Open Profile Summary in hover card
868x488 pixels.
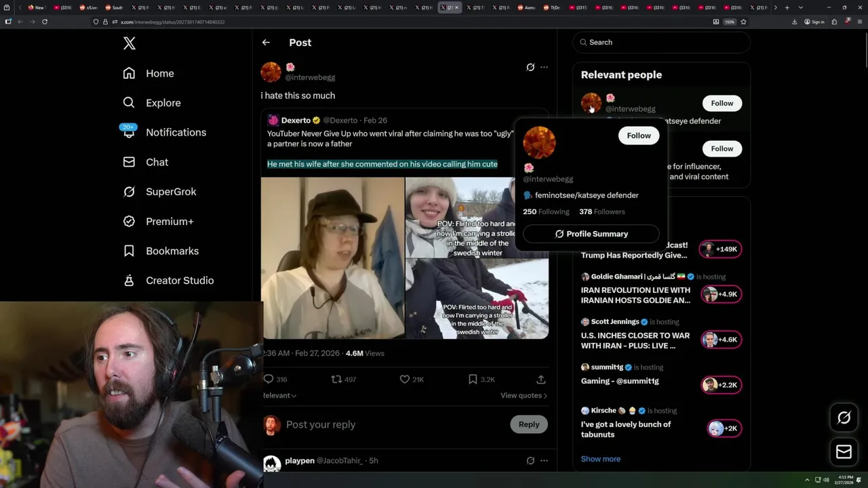(591, 234)
